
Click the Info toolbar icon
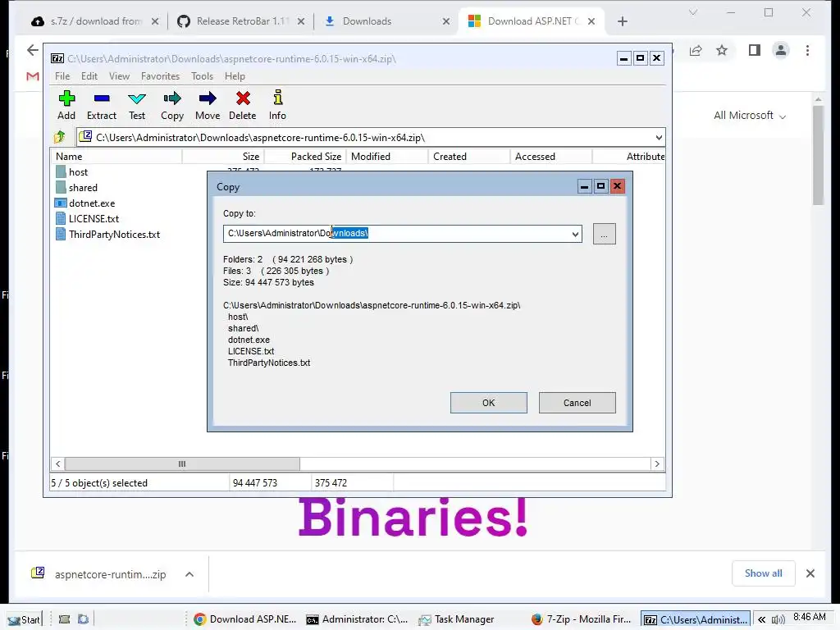(x=277, y=105)
